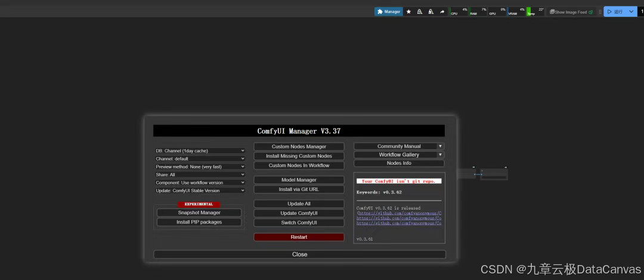644x280 pixels.
Task: Open Model Manager
Action: (299, 180)
